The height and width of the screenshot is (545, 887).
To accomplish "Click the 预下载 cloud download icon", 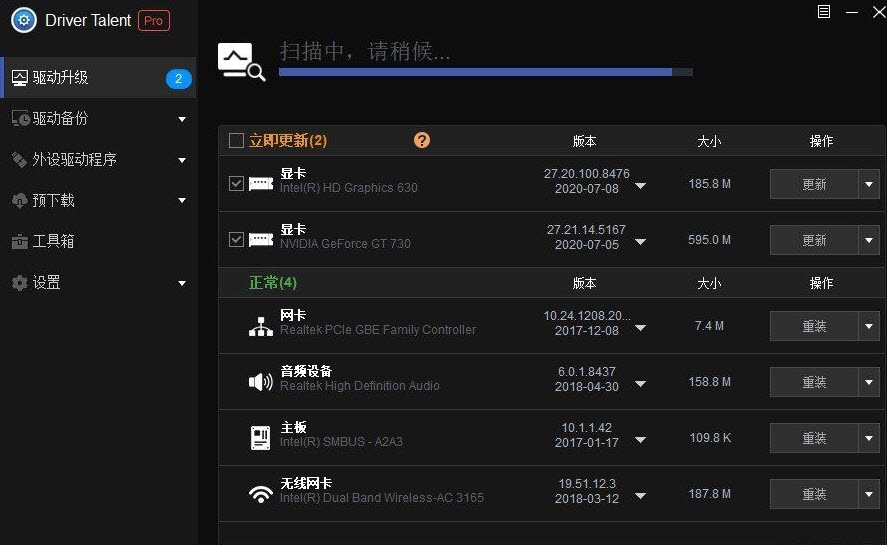I will (20, 200).
